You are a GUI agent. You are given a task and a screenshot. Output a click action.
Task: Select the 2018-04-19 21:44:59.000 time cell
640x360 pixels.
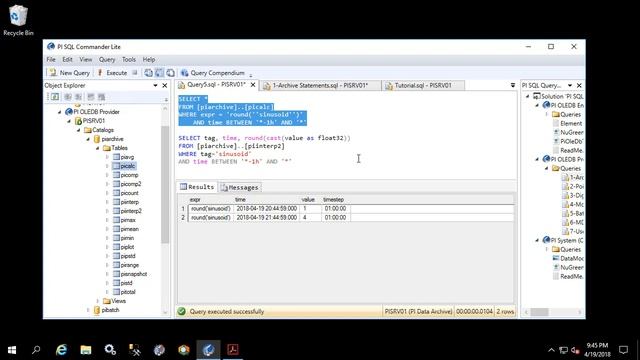point(267,218)
